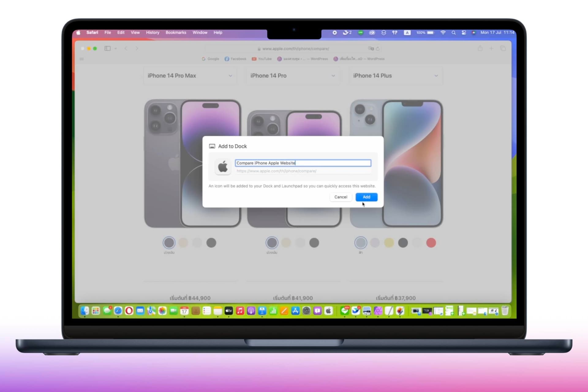This screenshot has height=392, width=588.
Task: Cancel the Add to Dock dialog
Action: click(x=341, y=197)
